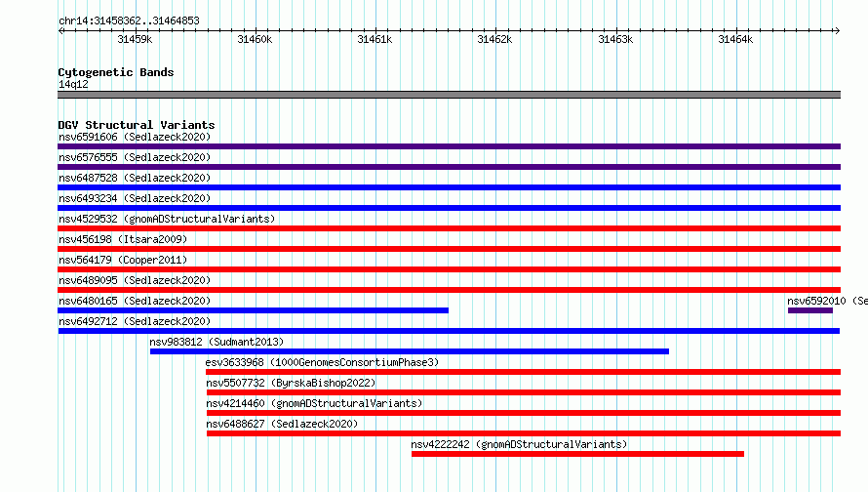Click the 31460k ruler label
The width and height of the screenshot is (868, 492).
[255, 39]
